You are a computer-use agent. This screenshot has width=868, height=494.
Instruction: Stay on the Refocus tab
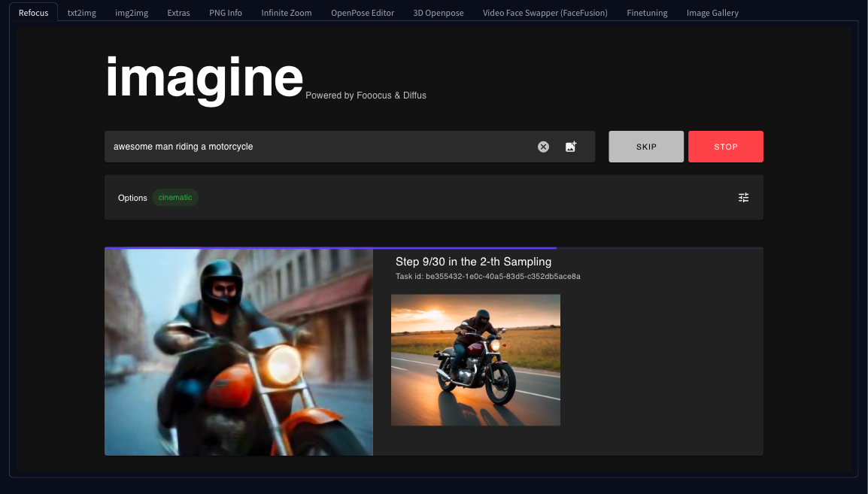[33, 12]
